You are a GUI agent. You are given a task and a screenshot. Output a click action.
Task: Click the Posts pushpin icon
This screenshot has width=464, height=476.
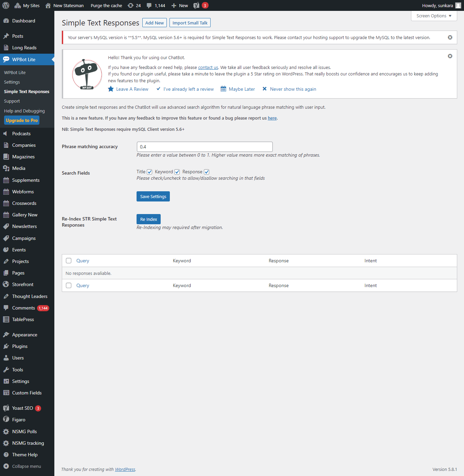pos(6,36)
